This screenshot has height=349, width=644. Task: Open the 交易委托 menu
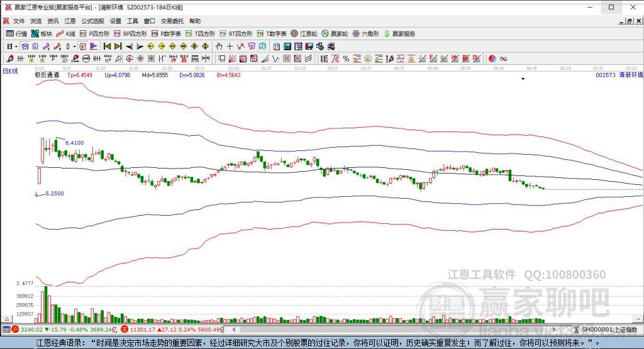point(172,21)
